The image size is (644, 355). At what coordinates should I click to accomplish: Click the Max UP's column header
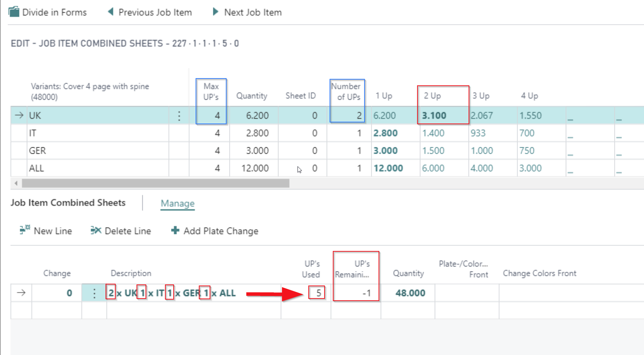(211, 91)
